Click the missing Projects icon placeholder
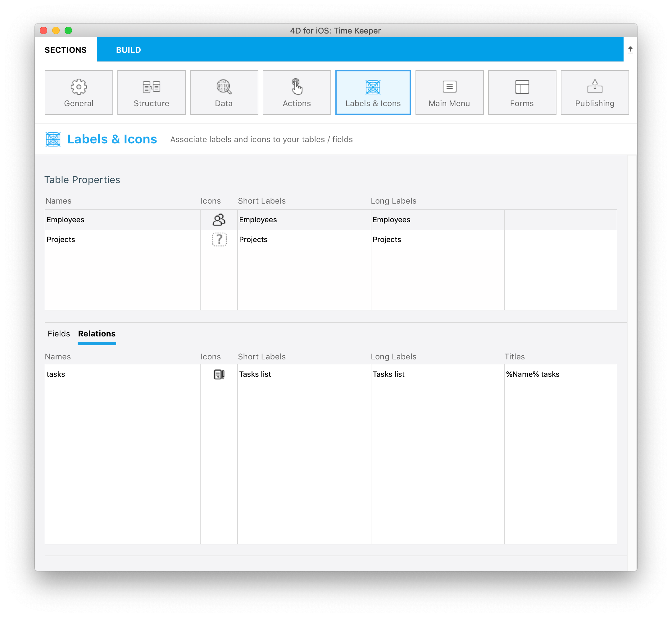 tap(219, 239)
